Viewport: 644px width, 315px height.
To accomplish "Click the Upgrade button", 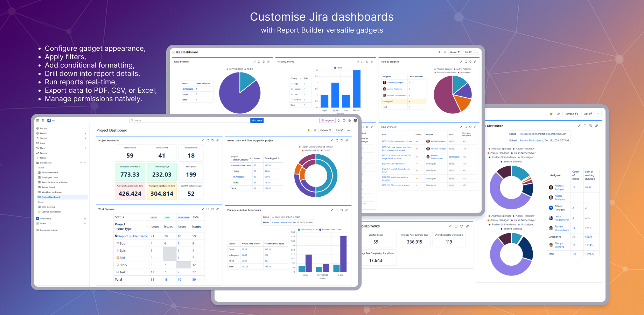I will tap(327, 120).
